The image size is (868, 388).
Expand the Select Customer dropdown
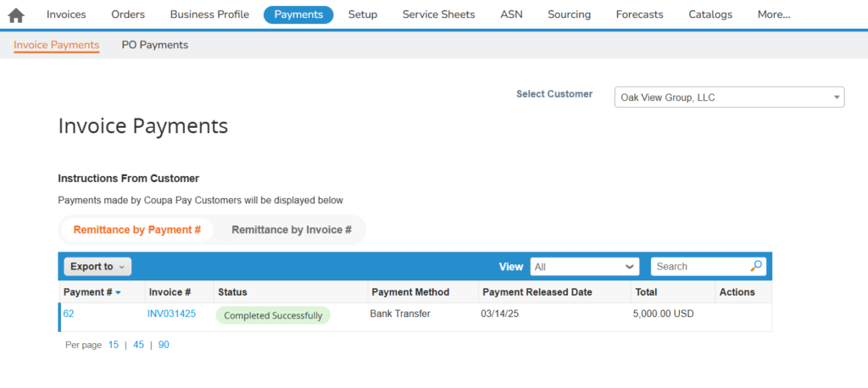(x=729, y=97)
